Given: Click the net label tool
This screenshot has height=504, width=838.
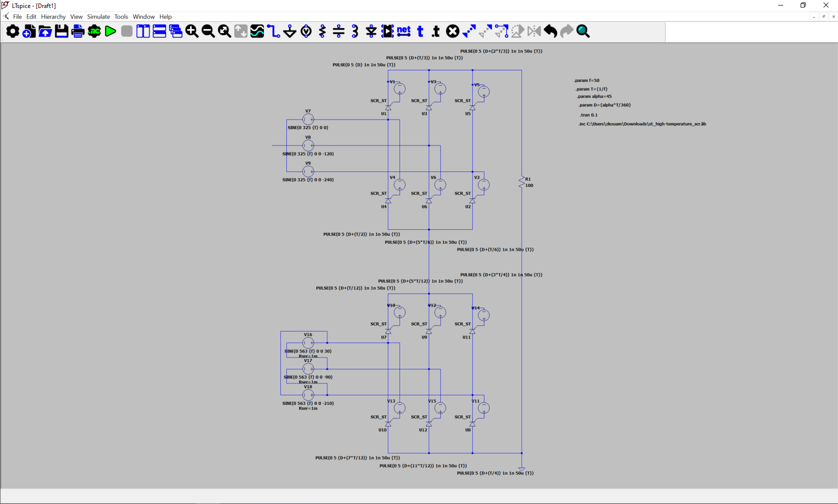Looking at the screenshot, I should (404, 31).
